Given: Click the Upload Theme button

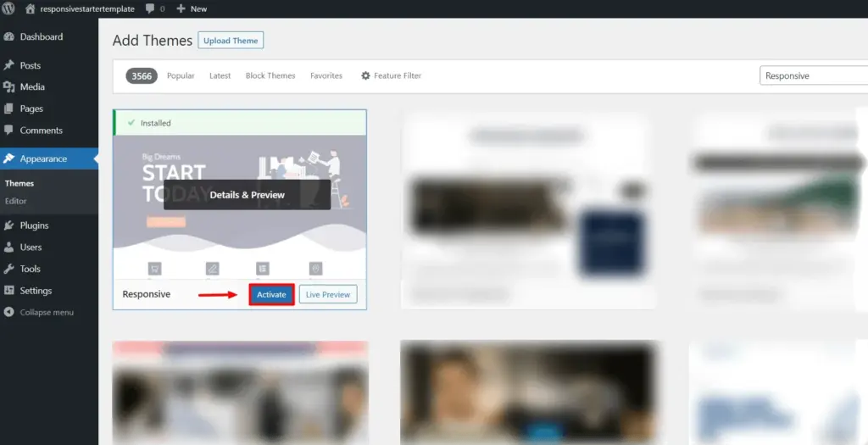Looking at the screenshot, I should (x=231, y=41).
